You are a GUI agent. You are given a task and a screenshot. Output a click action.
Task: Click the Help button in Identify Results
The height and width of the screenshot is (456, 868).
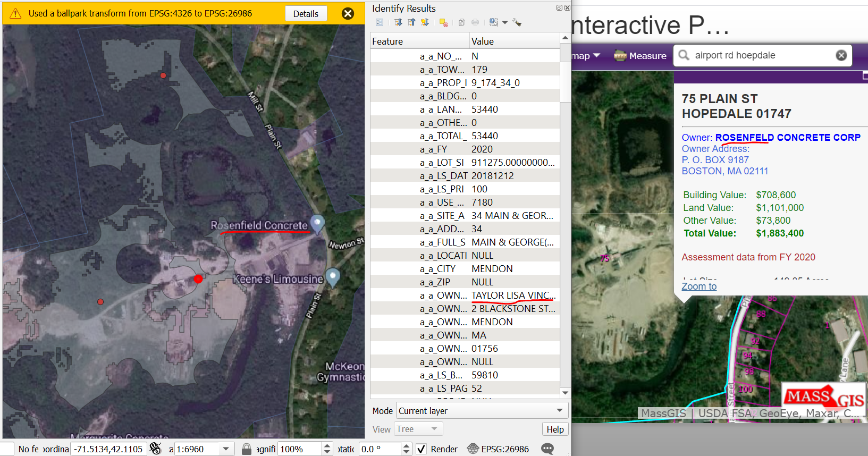[555, 429]
